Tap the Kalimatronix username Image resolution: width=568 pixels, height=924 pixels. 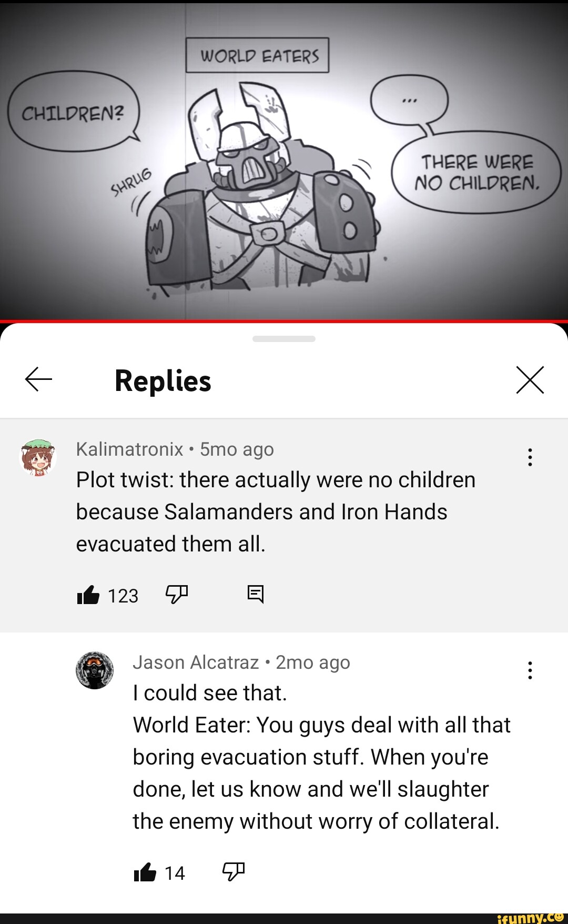(129, 449)
